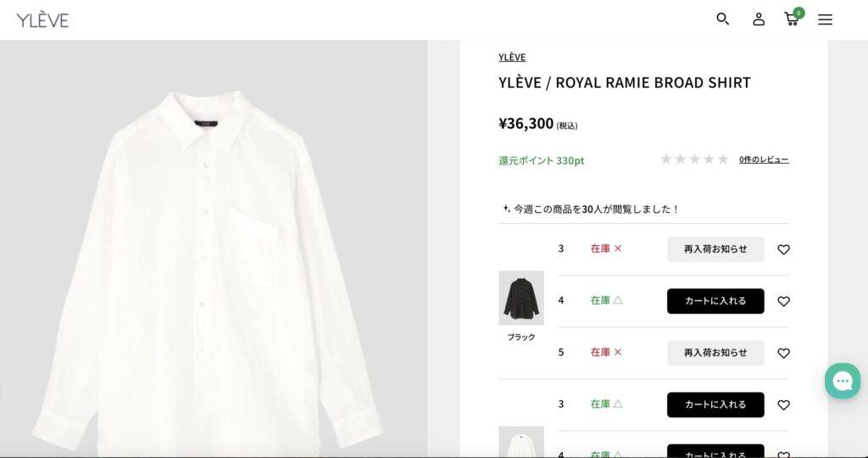Favorite white size 3 with heart
This screenshot has height=458, width=868.
click(783, 405)
